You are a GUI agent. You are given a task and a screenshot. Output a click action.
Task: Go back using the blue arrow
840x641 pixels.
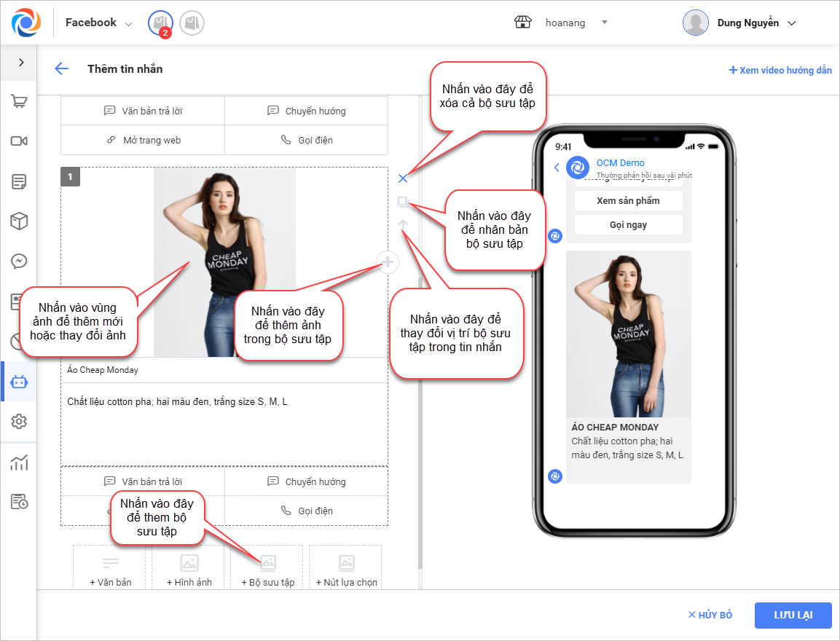click(62, 68)
